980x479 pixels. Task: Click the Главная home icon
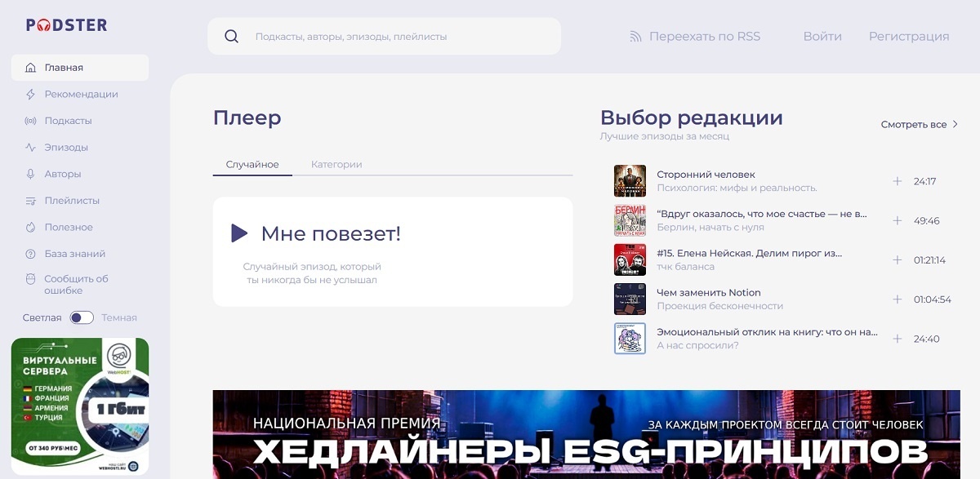pos(31,68)
